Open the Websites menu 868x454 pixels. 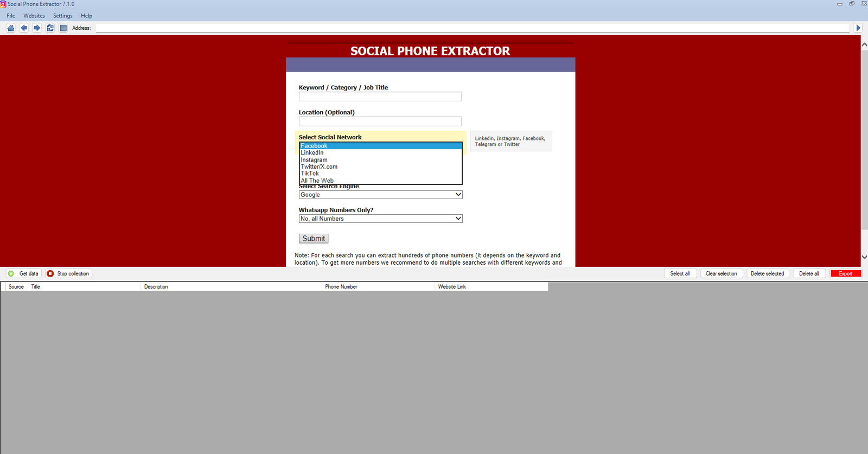[34, 16]
